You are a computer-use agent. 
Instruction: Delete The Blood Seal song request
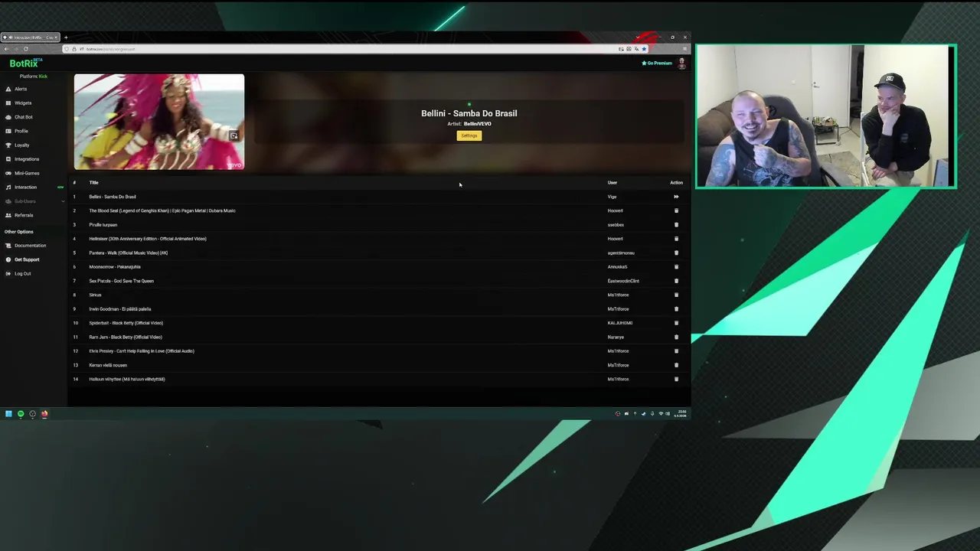676,210
